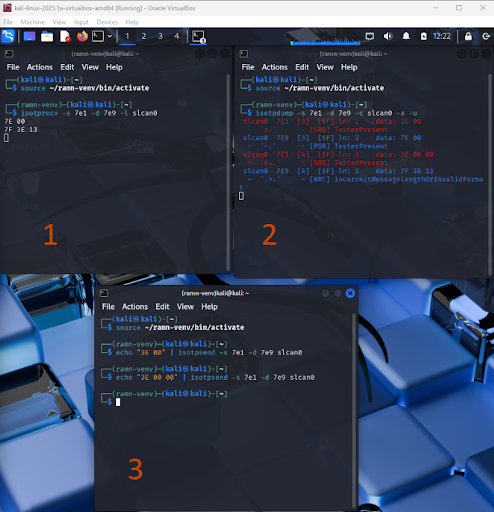Click the display settings tray icon
This screenshot has width=494, height=512.
[x=370, y=36]
